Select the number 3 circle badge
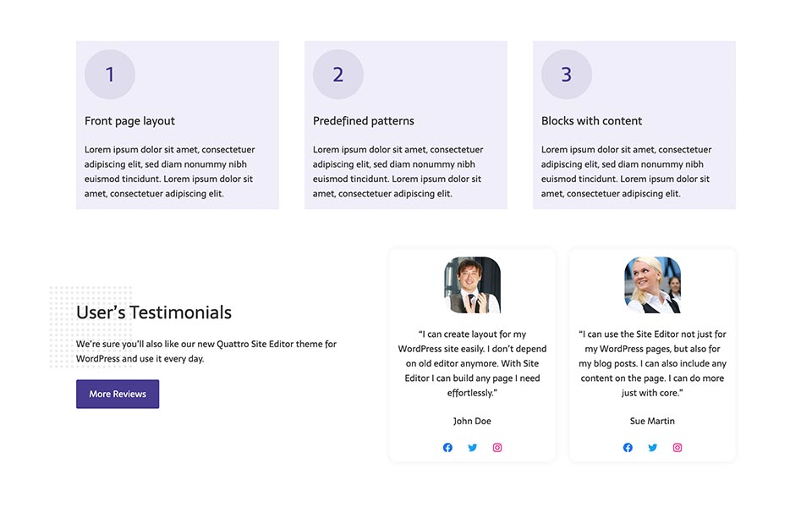 567,75
